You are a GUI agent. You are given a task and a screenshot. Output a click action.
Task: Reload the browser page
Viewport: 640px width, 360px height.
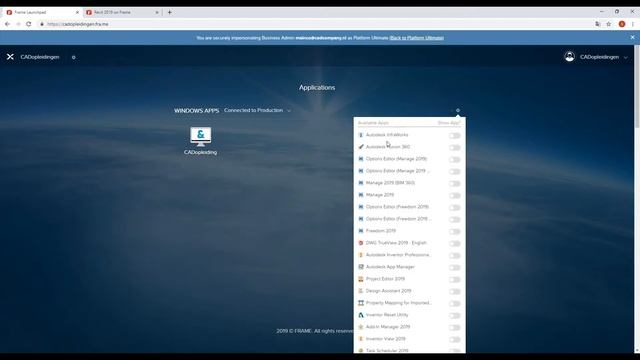click(29, 24)
